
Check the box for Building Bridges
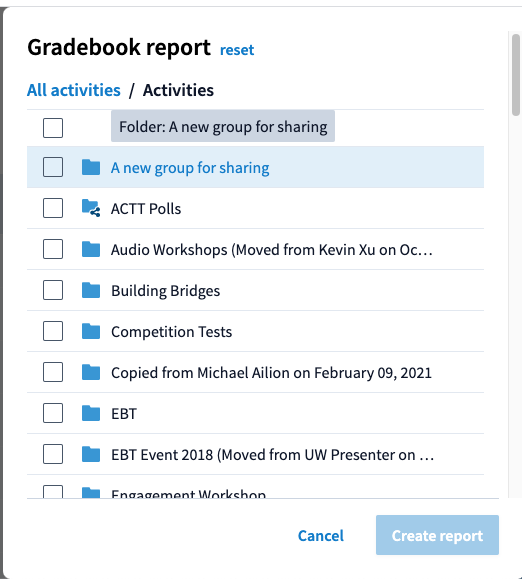click(53, 290)
